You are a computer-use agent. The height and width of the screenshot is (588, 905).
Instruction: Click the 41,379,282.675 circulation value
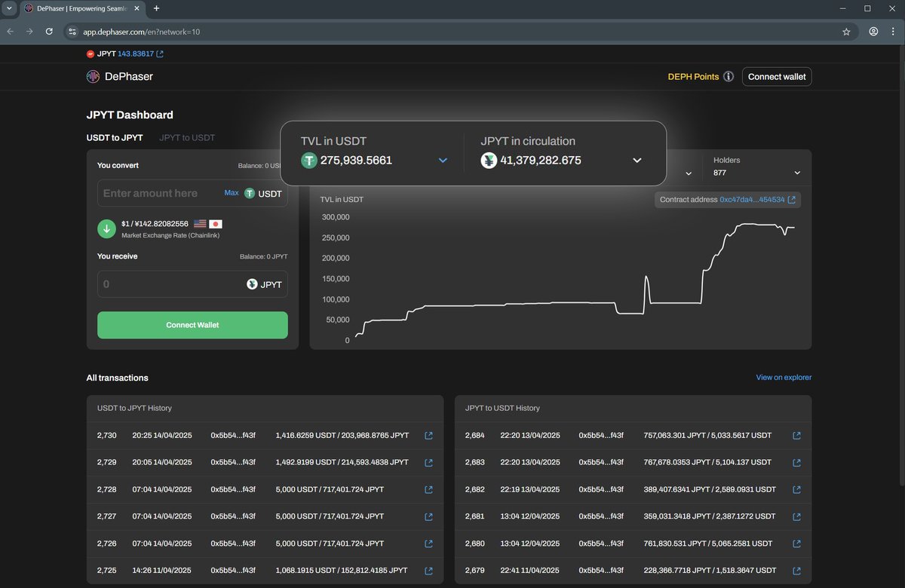coord(541,161)
